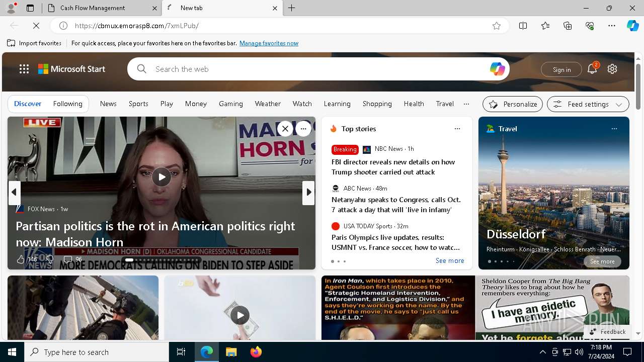Like the Madison Horn story
The width and height of the screenshot is (644, 362).
[x=21, y=259]
